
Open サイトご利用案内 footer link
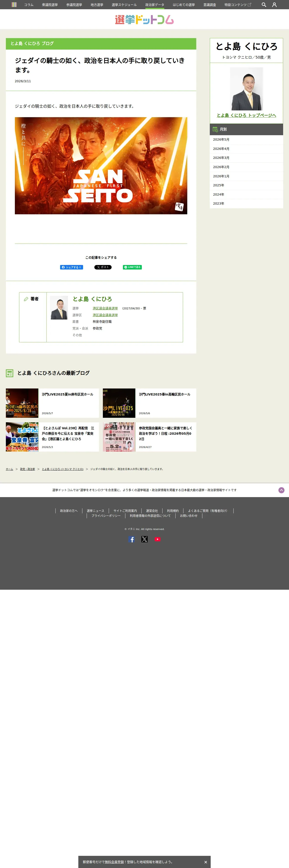(x=125, y=511)
